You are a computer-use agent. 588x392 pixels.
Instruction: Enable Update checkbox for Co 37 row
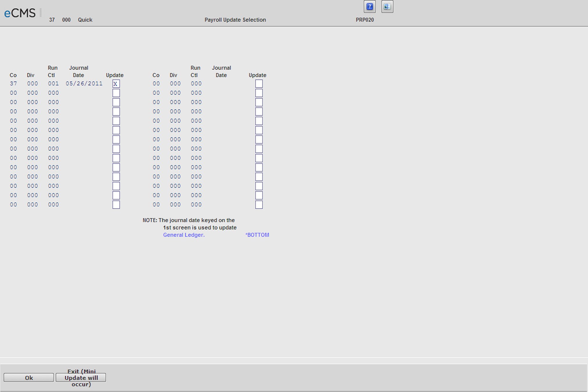click(116, 83)
